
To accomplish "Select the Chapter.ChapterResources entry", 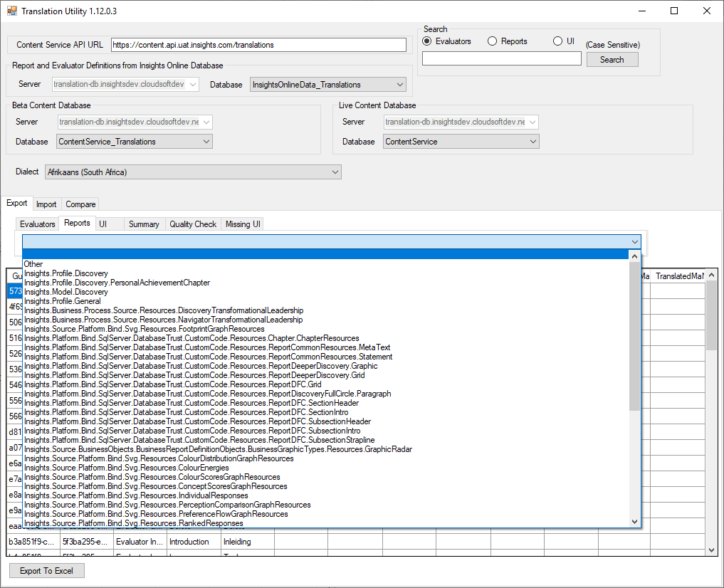I will (325, 338).
